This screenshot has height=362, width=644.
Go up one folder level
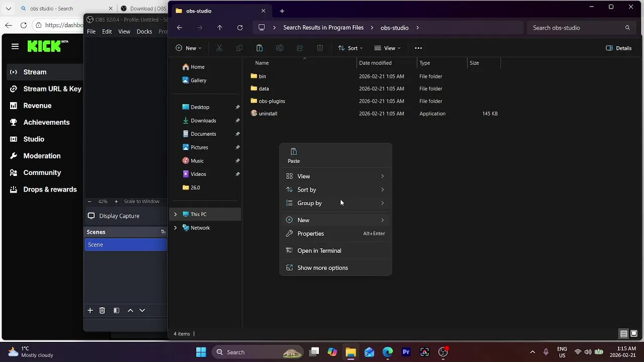tap(220, 28)
